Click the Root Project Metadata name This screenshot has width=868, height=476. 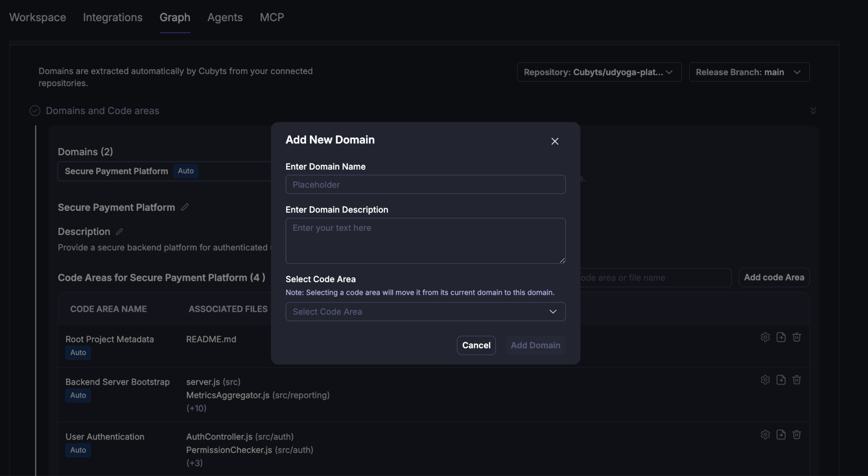(109, 339)
